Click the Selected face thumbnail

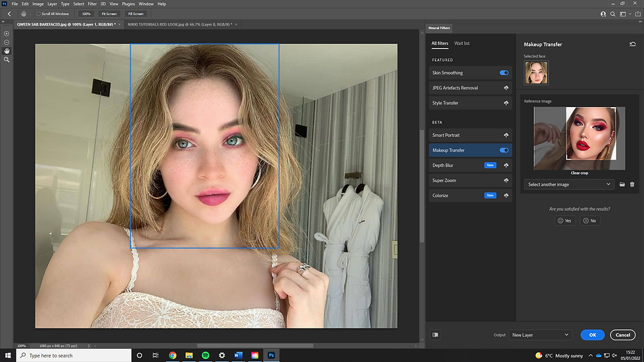(x=536, y=73)
